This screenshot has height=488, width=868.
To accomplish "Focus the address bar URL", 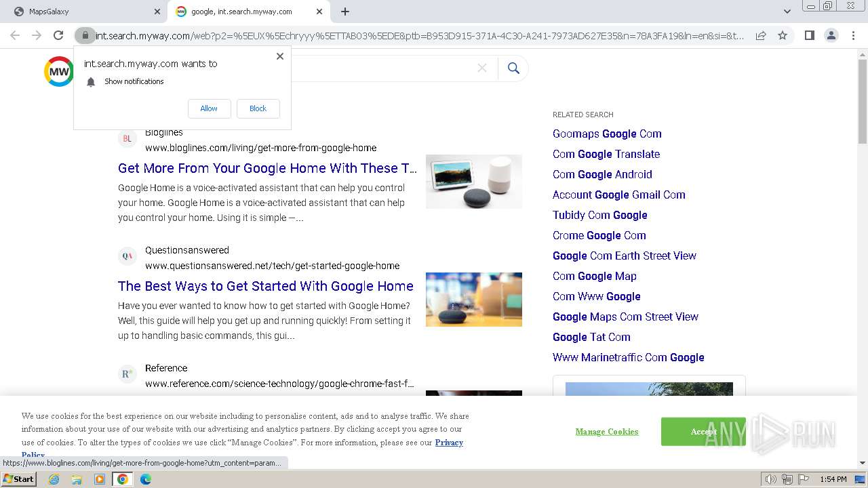I will coord(419,36).
